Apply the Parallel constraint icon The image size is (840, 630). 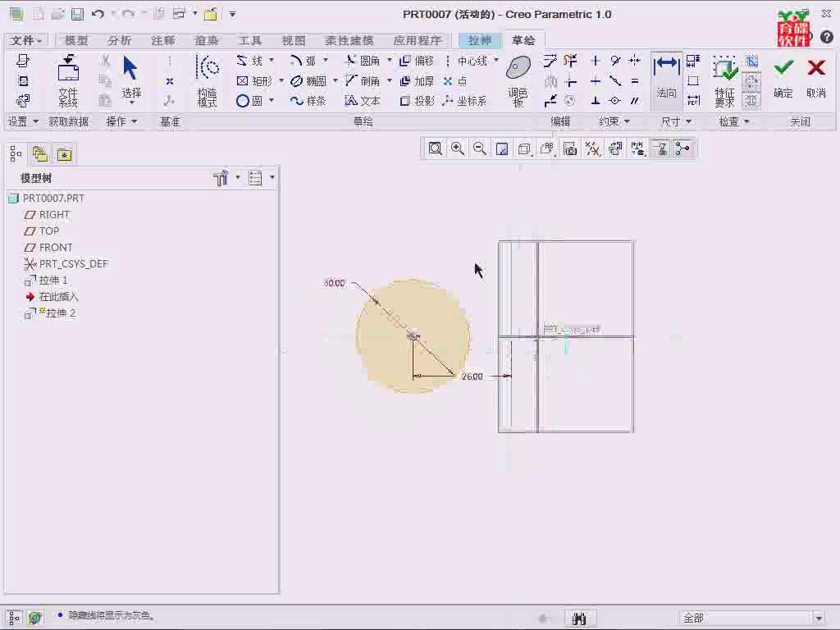(635, 101)
